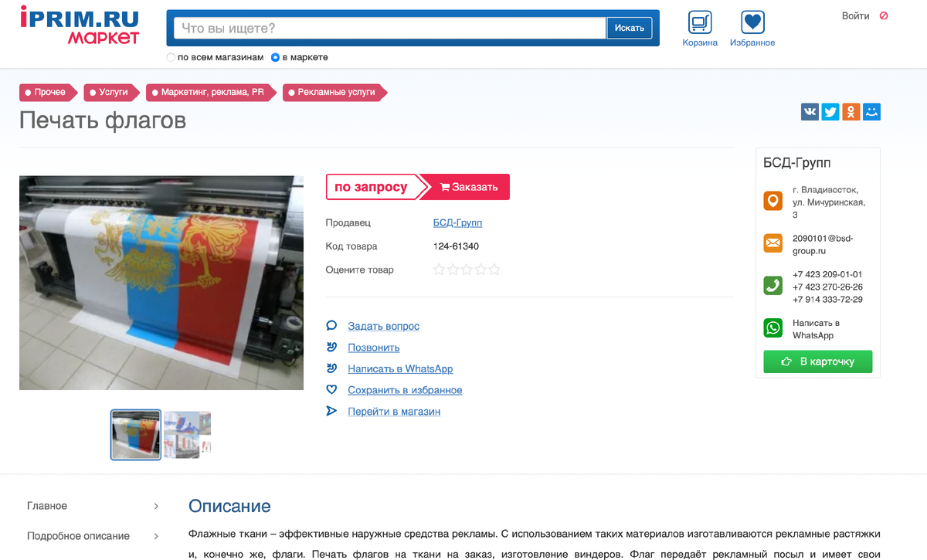Open the Услуги breadcrumb
927x560 pixels.
tap(111, 92)
